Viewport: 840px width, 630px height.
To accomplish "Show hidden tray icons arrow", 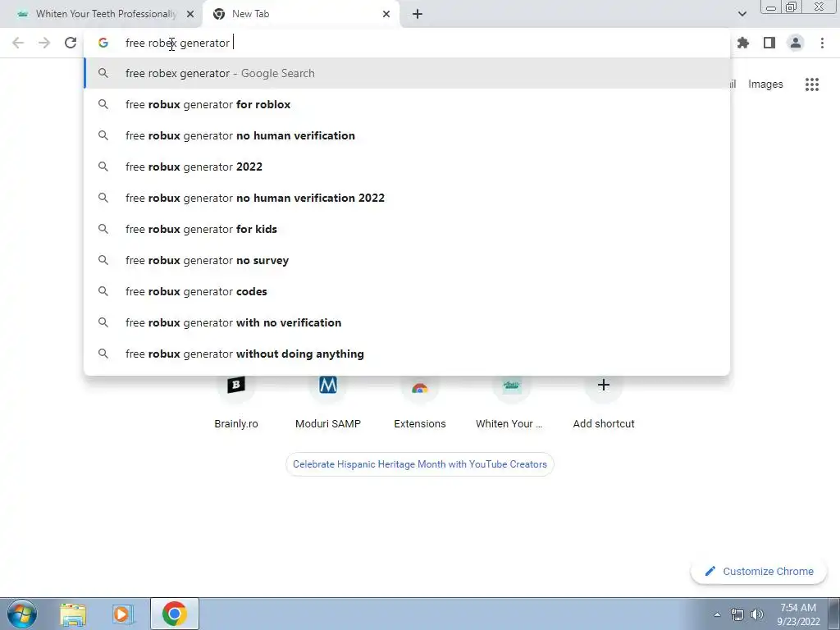I will (x=717, y=614).
